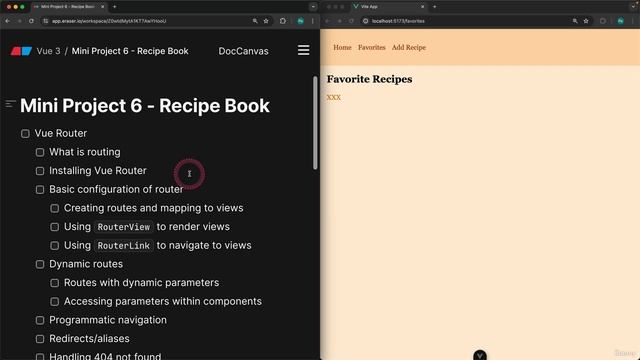Close the Vite App tab
The image size is (640, 360).
pos(422,7)
